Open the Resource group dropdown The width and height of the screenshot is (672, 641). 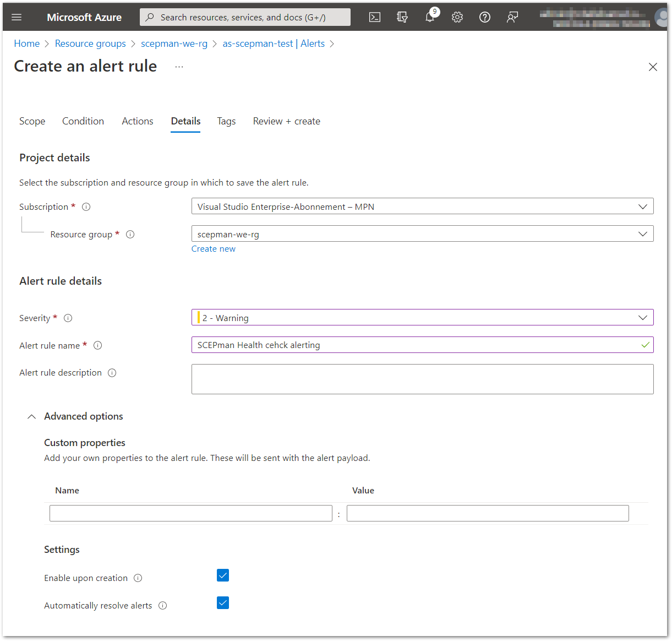pyautogui.click(x=422, y=234)
